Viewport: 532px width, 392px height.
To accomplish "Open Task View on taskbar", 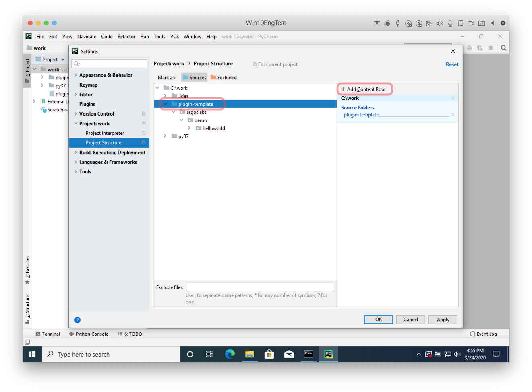I will tap(209, 354).
